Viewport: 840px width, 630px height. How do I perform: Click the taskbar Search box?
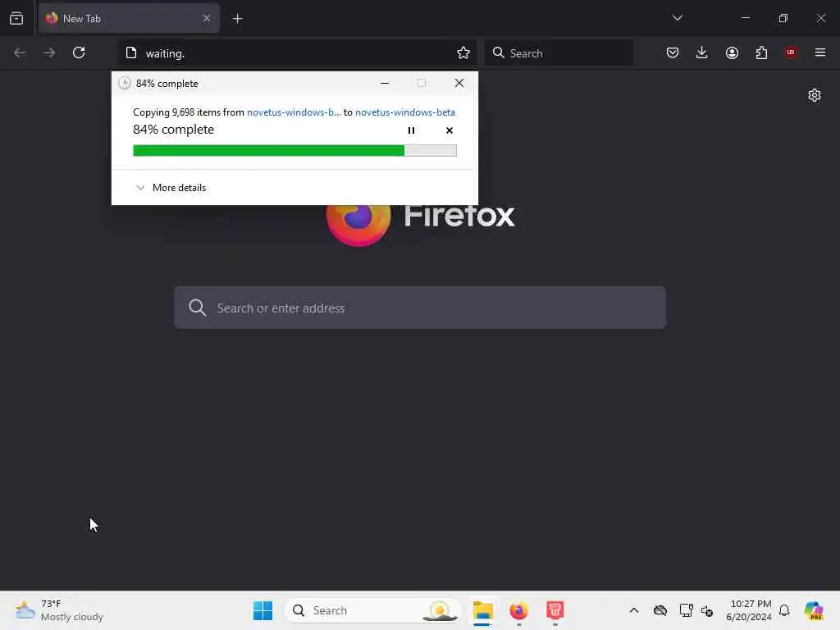(373, 610)
